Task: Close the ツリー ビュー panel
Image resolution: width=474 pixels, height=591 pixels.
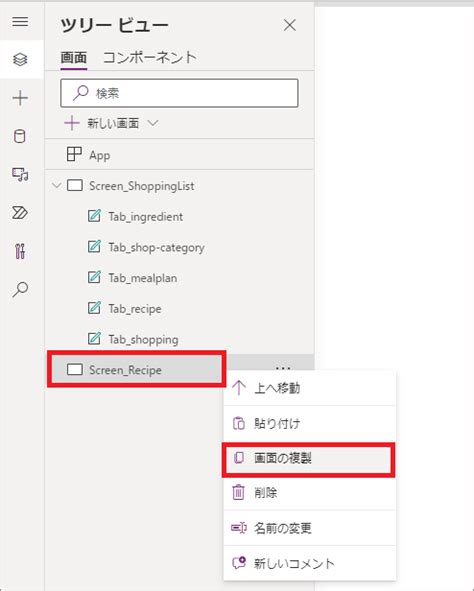Action: [x=290, y=26]
